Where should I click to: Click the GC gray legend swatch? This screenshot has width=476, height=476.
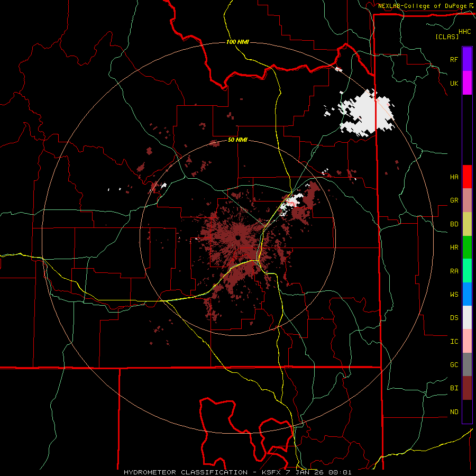coord(467,364)
